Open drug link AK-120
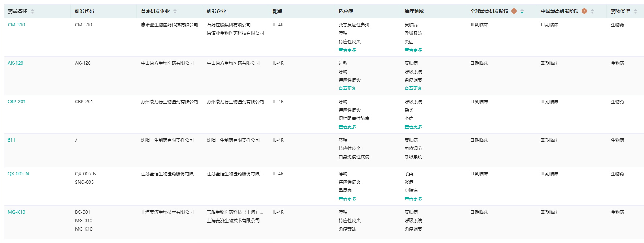 click(15, 63)
